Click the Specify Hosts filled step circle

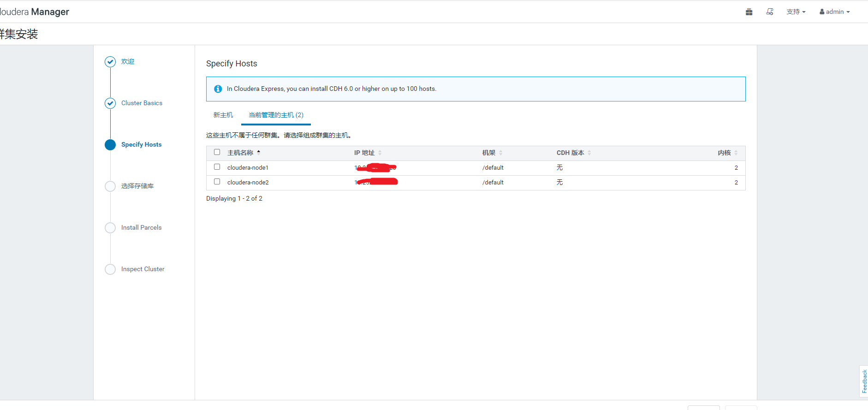click(x=110, y=145)
